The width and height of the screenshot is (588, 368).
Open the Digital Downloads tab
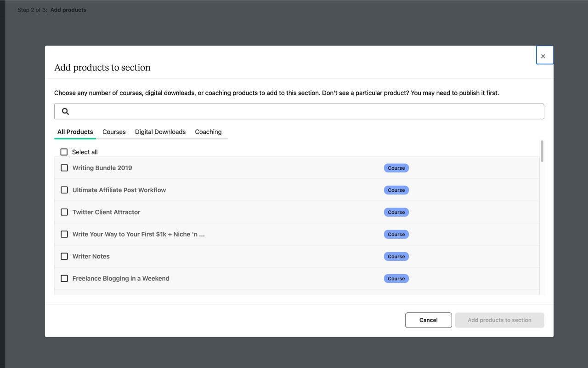click(160, 132)
